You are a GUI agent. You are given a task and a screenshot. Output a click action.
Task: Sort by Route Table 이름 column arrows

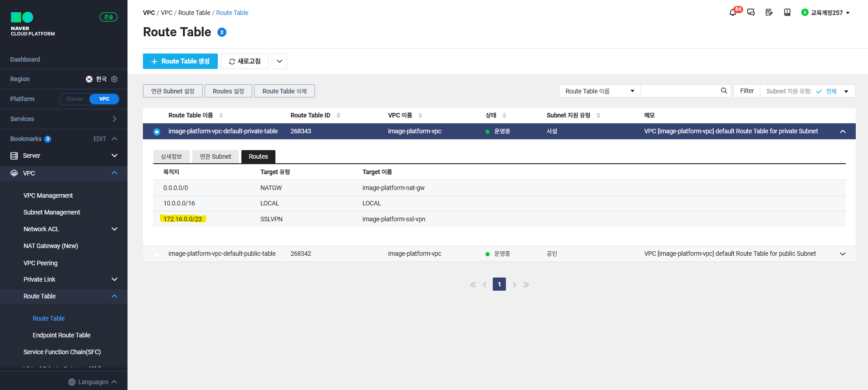point(221,115)
